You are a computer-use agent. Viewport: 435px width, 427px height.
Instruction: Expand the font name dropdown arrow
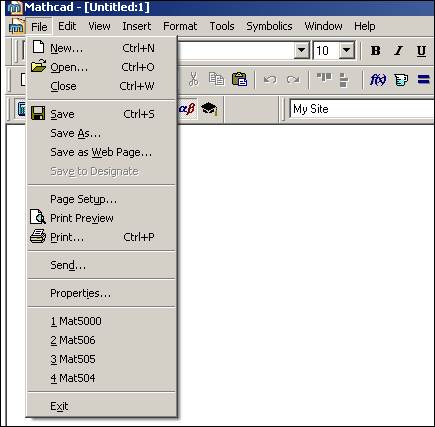[x=302, y=51]
